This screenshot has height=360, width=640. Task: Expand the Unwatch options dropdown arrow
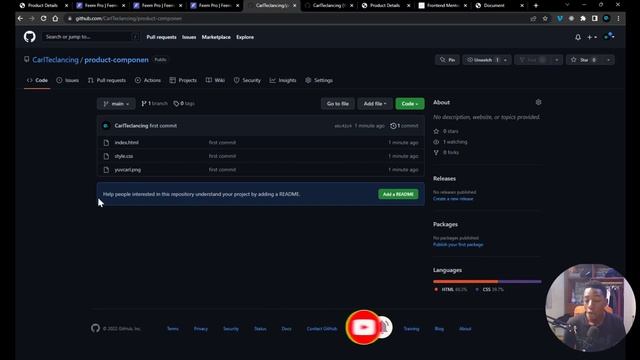pyautogui.click(x=505, y=60)
